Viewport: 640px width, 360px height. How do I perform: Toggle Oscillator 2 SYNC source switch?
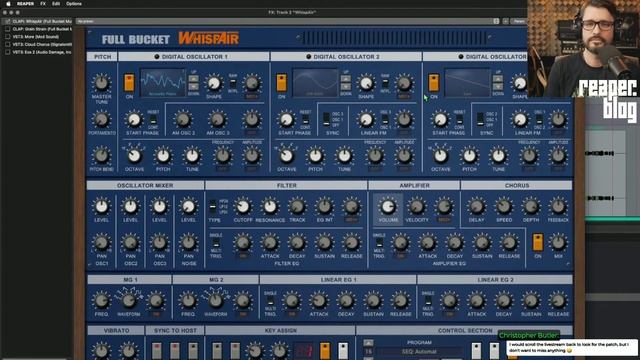(x=327, y=119)
